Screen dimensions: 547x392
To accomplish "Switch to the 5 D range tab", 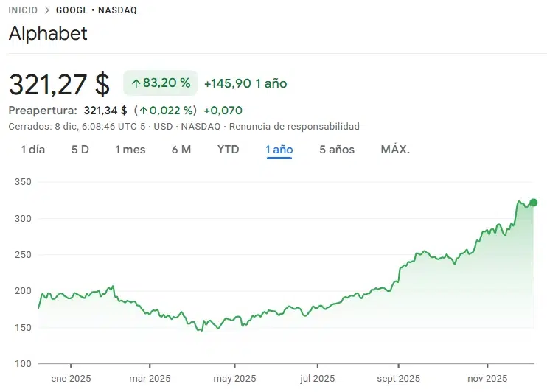I will pos(80,150).
